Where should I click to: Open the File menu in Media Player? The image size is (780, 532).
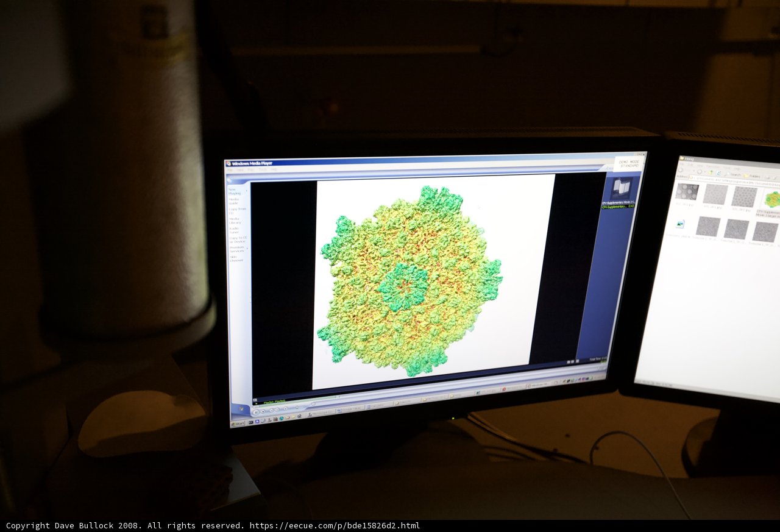pyautogui.click(x=230, y=169)
